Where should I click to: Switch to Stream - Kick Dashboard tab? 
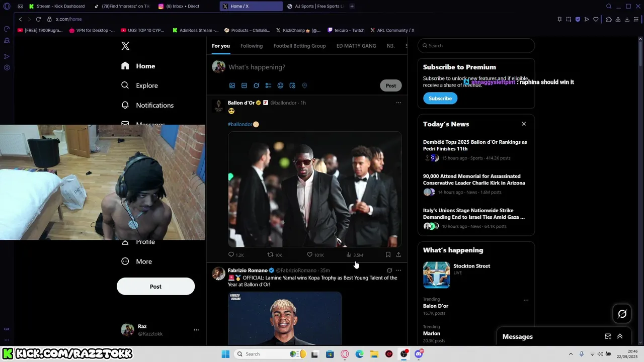[57, 6]
